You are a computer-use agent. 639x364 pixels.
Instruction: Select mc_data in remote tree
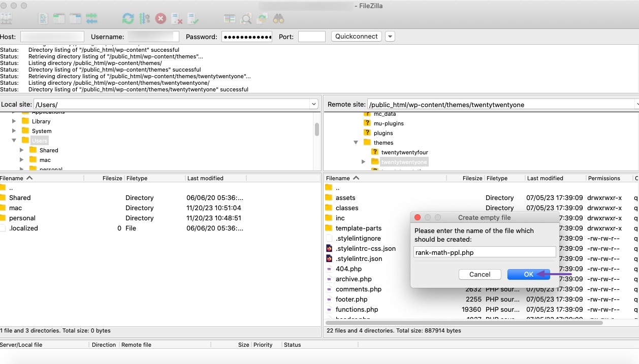385,114
